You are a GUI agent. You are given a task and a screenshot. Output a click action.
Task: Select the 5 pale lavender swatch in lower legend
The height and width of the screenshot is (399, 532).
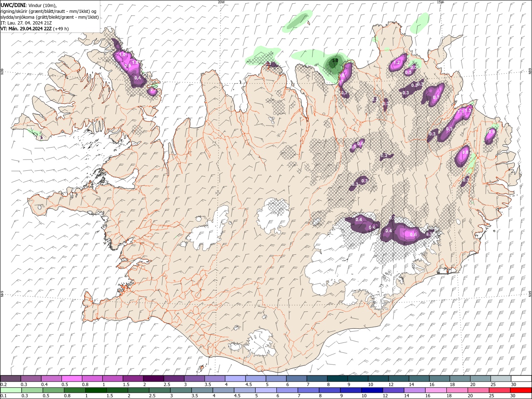(x=266, y=390)
